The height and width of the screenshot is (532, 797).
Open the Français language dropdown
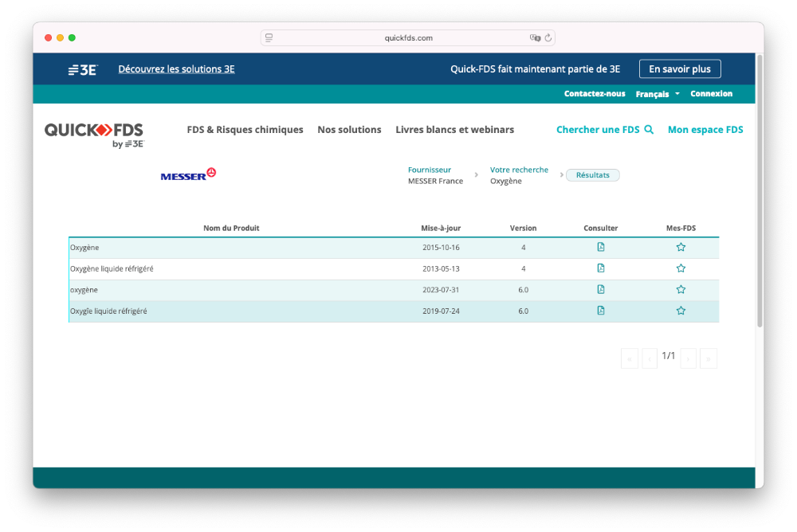pos(658,94)
